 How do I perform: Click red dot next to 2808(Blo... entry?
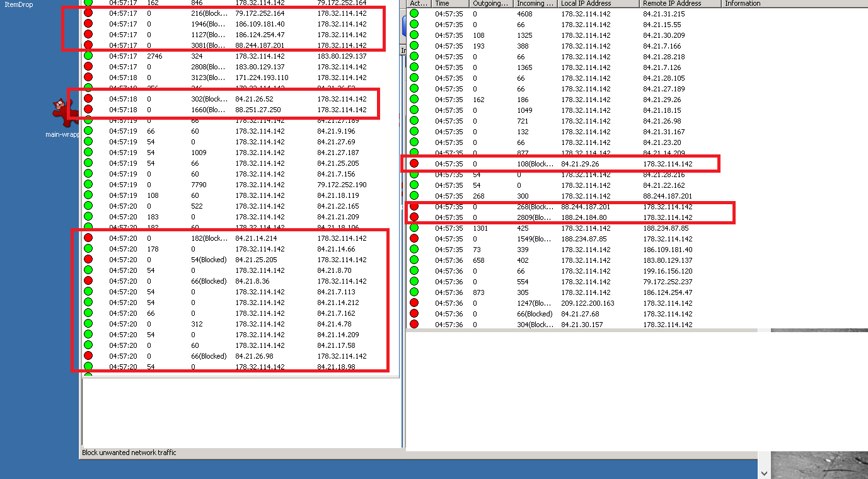pyautogui.click(x=88, y=66)
